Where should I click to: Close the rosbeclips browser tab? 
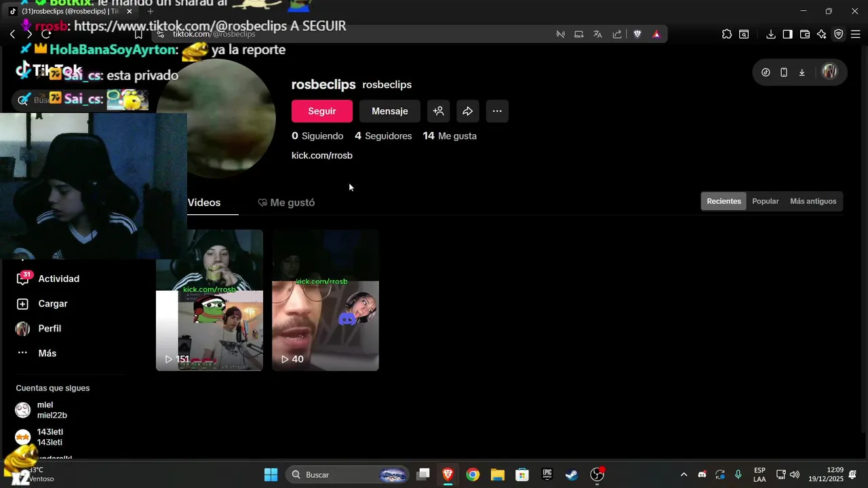tap(129, 11)
